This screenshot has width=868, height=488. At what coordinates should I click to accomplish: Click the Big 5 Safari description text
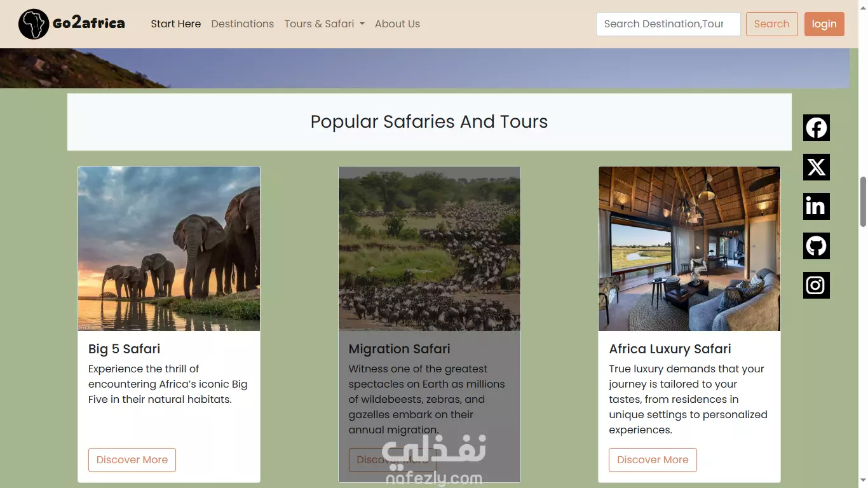click(x=168, y=384)
